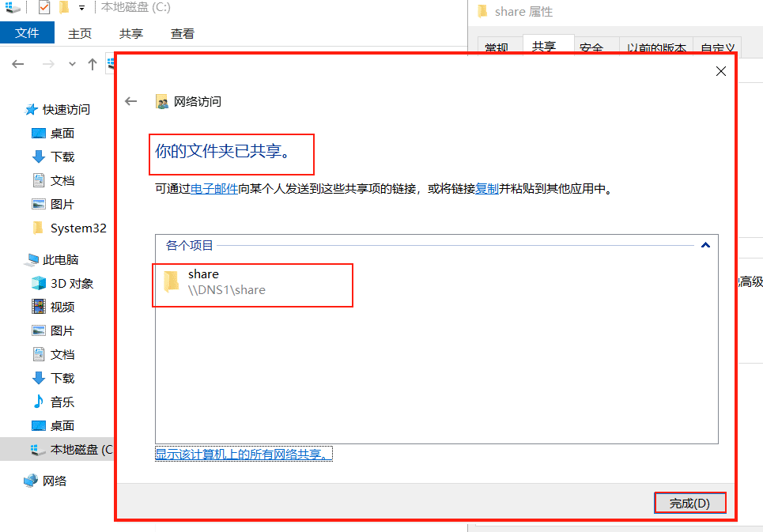763x532 pixels.
Task: Click the 网络 globe icon
Action: click(31, 481)
